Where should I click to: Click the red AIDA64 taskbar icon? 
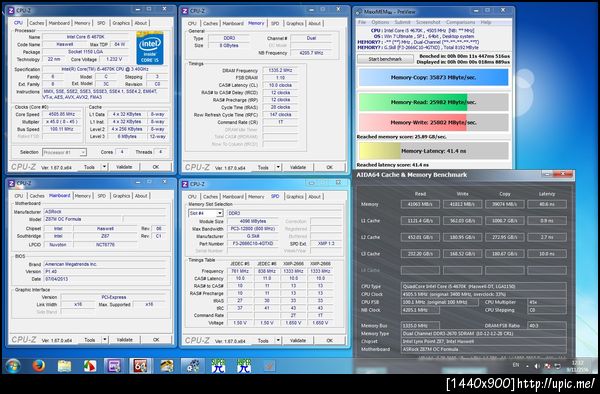[x=140, y=366]
